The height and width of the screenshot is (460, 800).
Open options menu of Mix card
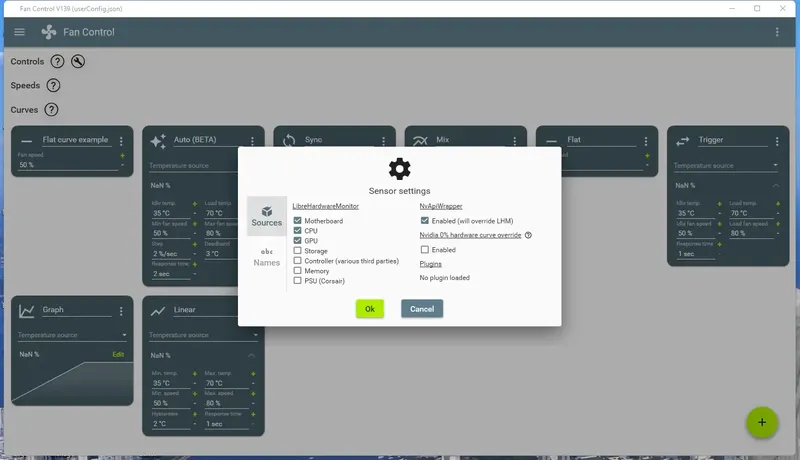(x=514, y=141)
